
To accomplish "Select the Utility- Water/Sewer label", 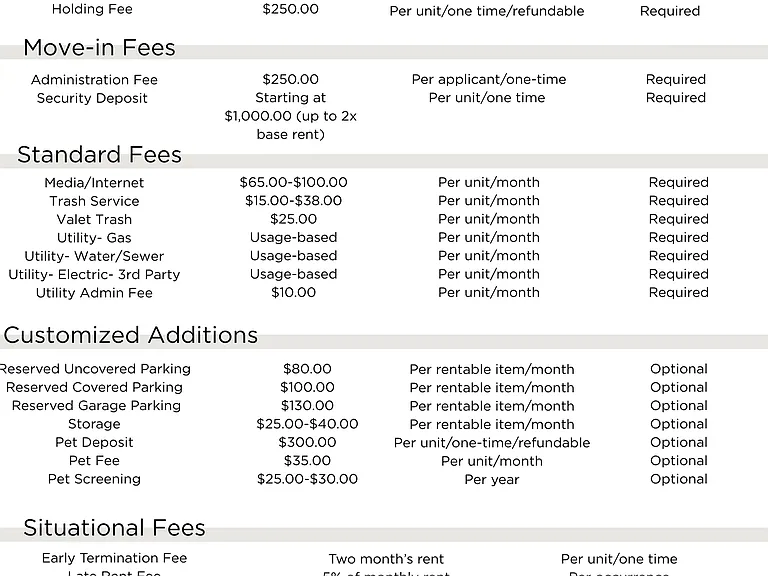I will click(x=94, y=256).
